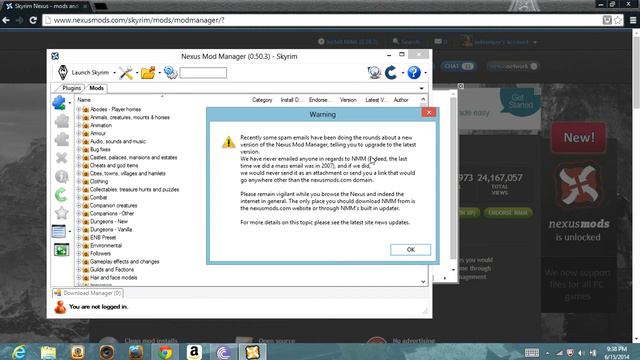
Task: Open Internet Explorer from the taskbar
Action: click(x=18, y=352)
